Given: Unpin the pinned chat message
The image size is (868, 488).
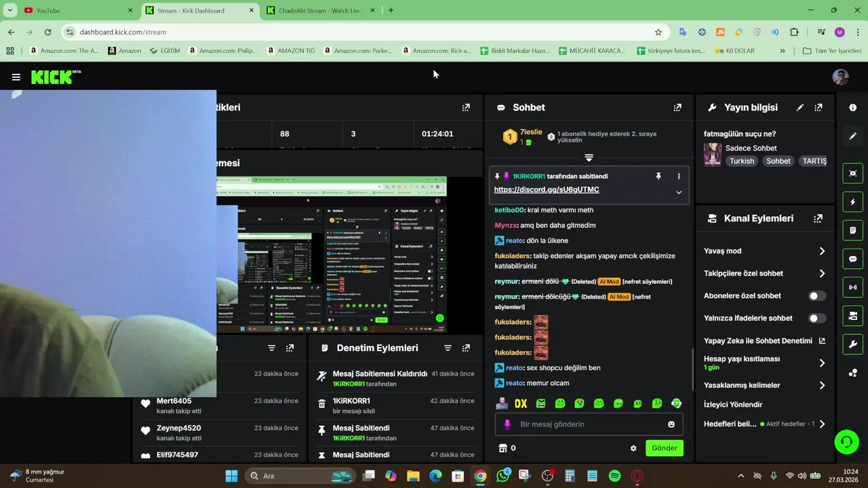Looking at the screenshot, I should [658, 176].
